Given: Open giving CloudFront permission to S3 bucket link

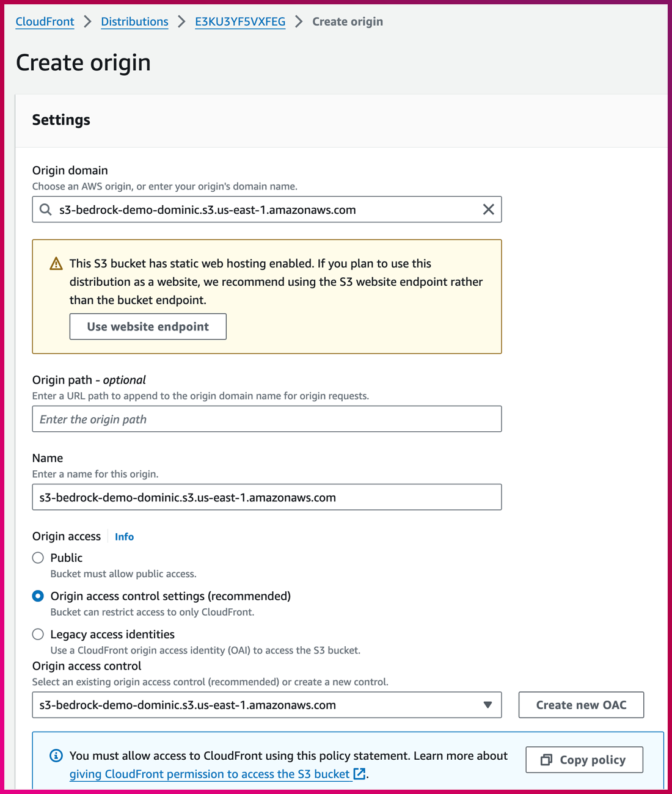Looking at the screenshot, I should pos(210,774).
